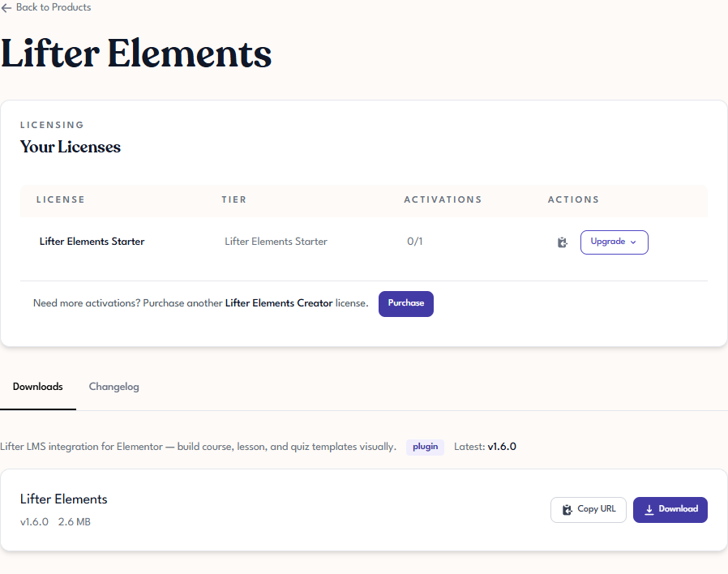
Task: Select 'Lifter Elements Starter' license name cell
Action: (92, 242)
